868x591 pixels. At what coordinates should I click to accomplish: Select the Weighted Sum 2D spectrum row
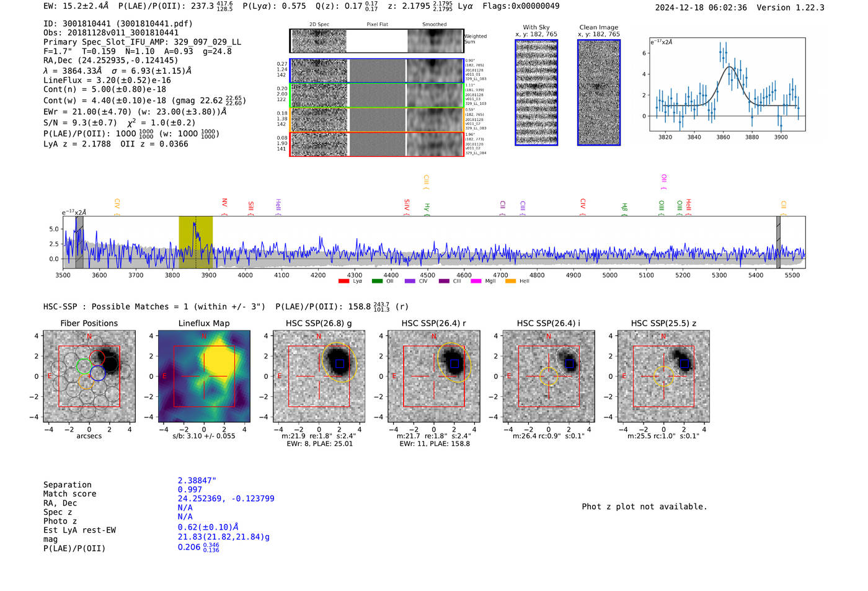click(376, 41)
